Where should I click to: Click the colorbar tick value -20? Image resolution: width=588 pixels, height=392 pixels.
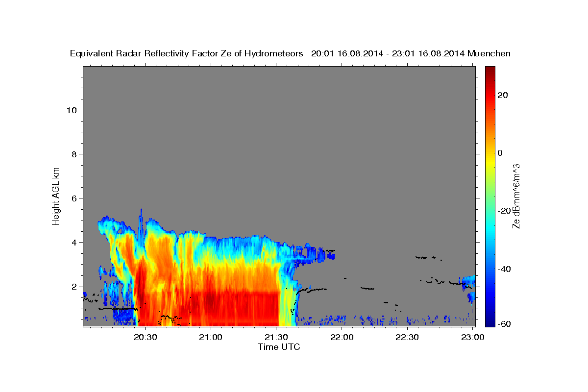tap(504, 211)
